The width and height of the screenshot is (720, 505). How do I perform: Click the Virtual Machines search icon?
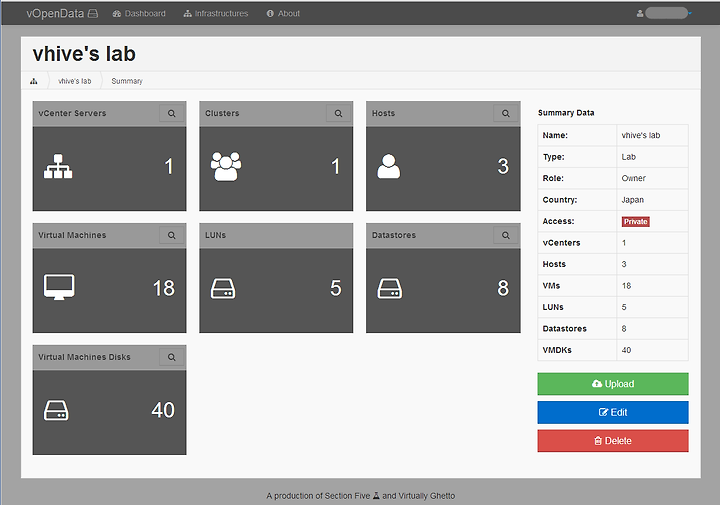pos(172,235)
